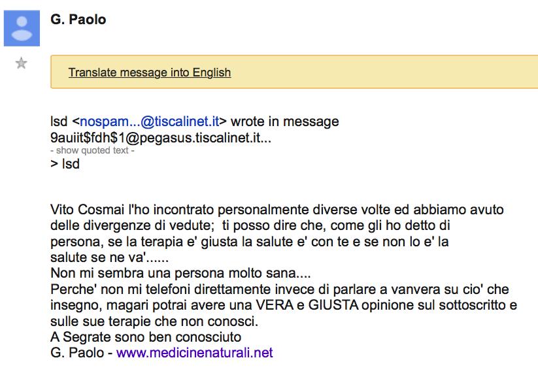Click the capitalized word 'VERA'

(274, 305)
